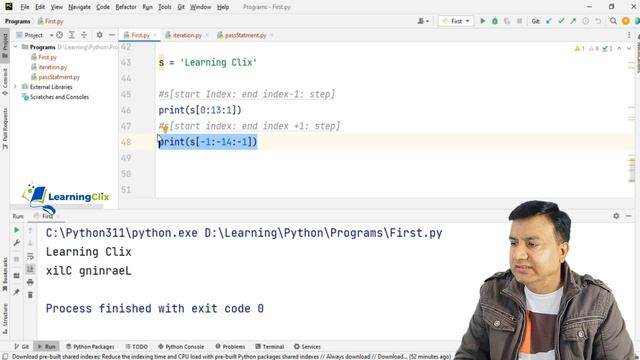The image size is (640, 360).
Task: Switch to iteration.py editor tab
Action: pos(187,35)
